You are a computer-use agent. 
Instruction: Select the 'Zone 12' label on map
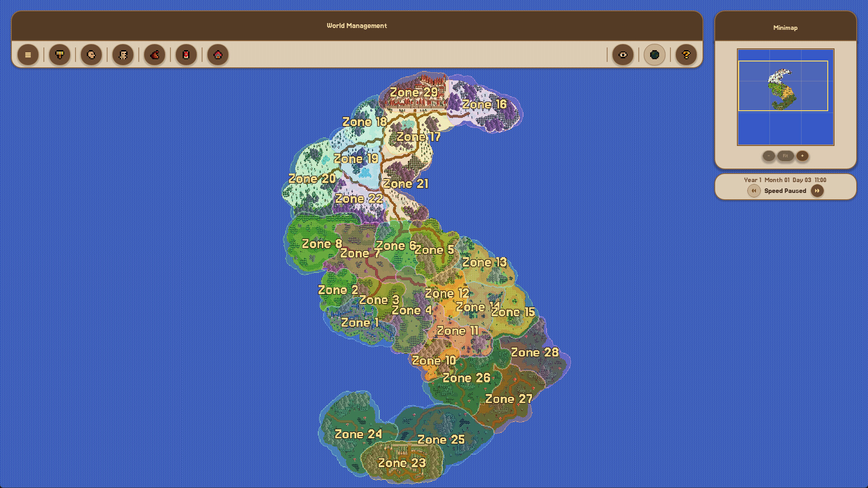point(447,294)
